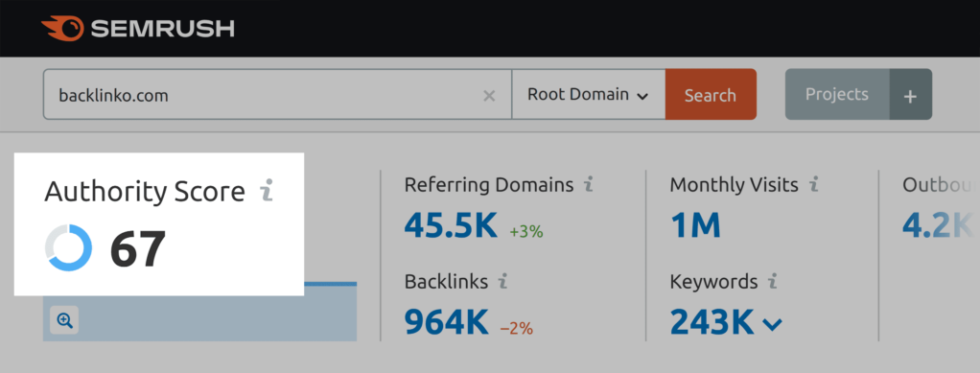Click the Authority Score value 67
The width and height of the screenshot is (980, 373).
137,248
